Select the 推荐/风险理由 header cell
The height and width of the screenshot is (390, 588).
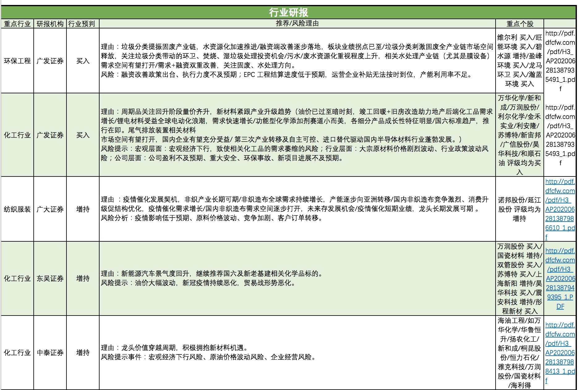297,23
